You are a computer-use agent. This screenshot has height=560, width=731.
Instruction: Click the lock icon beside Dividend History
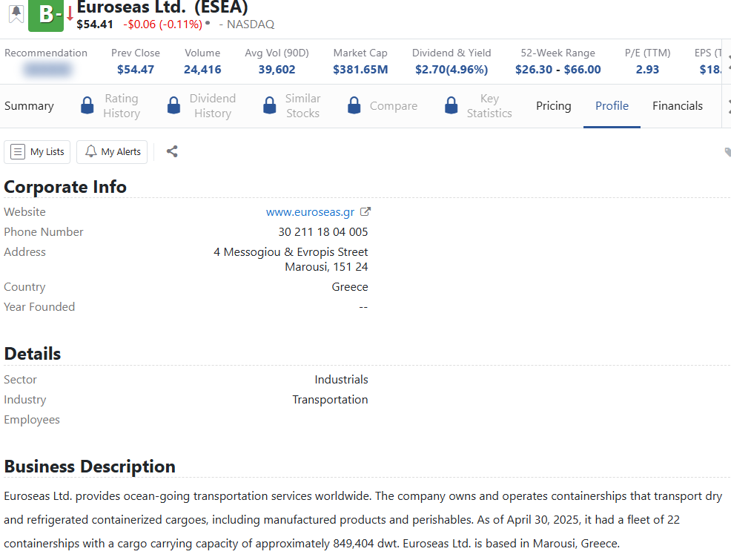[x=173, y=106]
